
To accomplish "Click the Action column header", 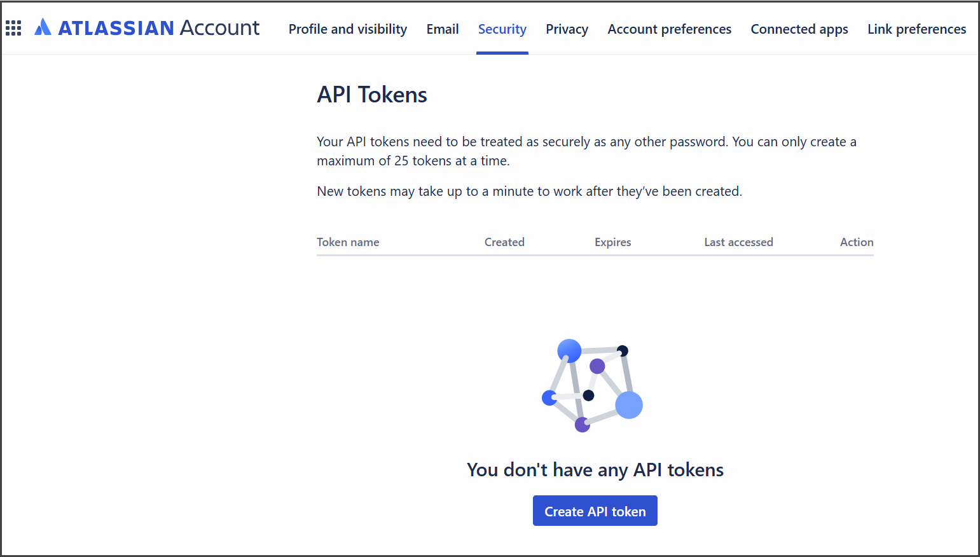I will [856, 242].
